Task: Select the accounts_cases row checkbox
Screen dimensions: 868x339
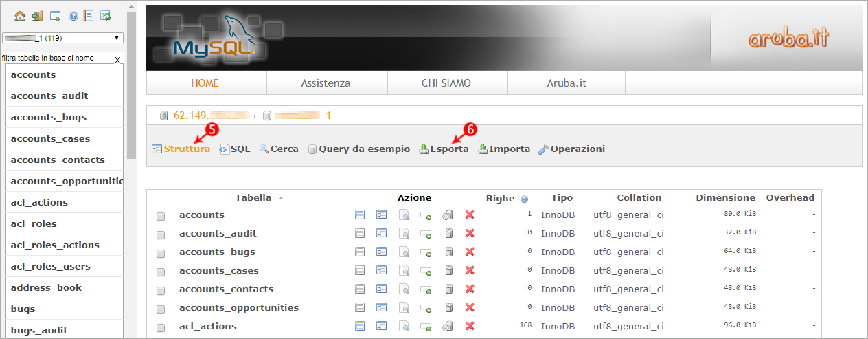Action: click(x=161, y=272)
